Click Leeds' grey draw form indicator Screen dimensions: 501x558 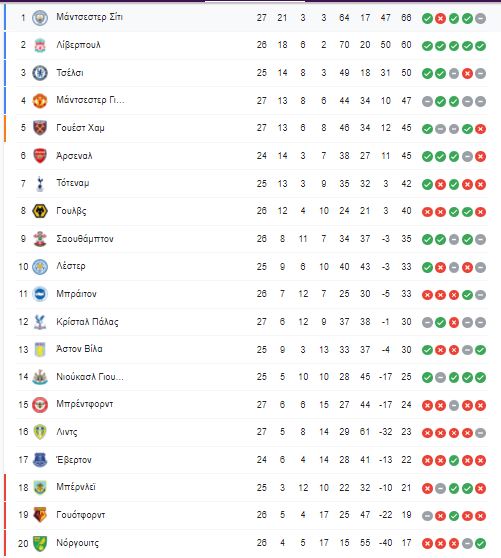(480, 433)
